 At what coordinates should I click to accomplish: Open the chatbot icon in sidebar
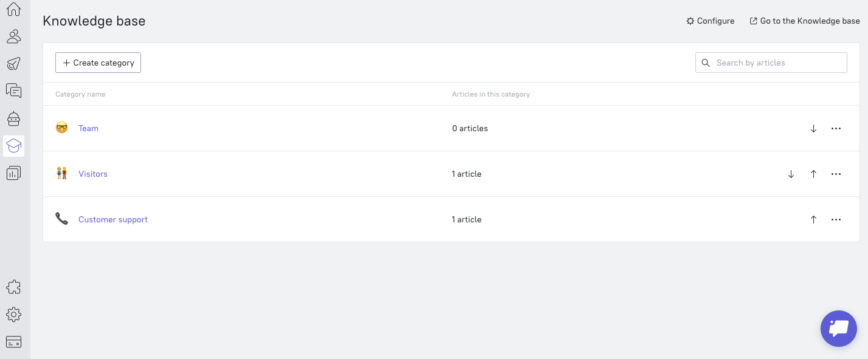(x=13, y=118)
